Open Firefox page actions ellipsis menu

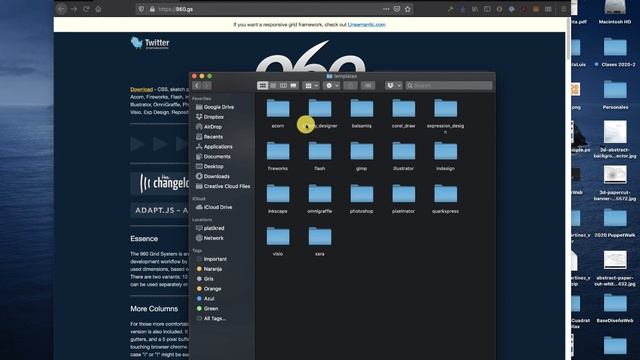point(386,9)
